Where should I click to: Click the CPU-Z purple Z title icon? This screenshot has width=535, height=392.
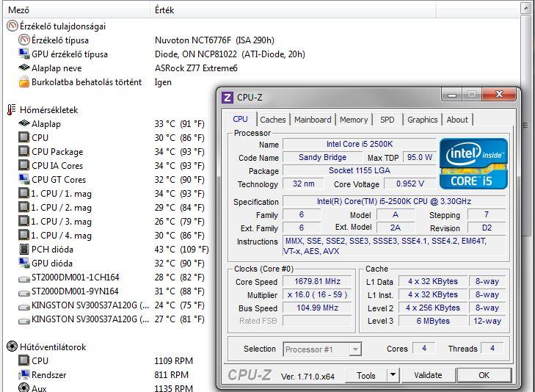pos(228,98)
